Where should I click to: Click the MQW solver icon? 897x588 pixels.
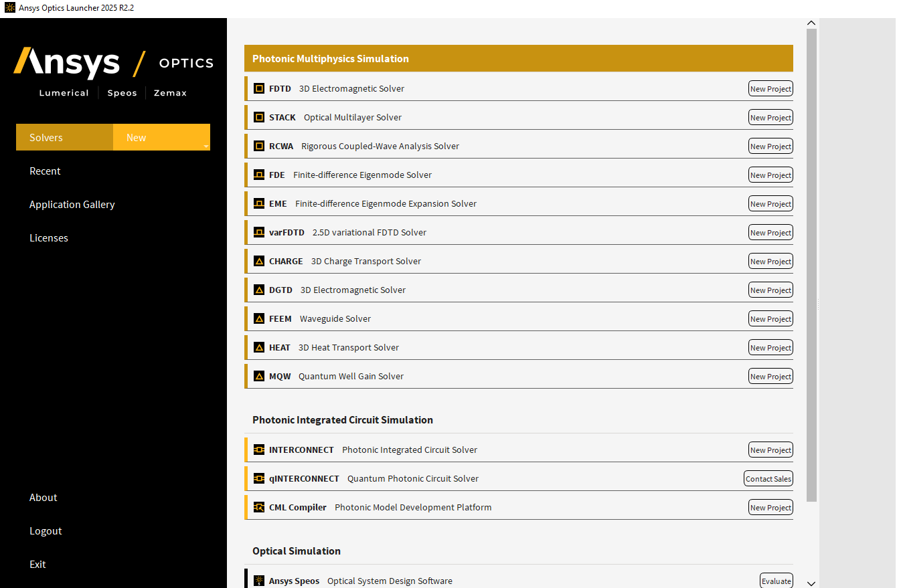[259, 376]
